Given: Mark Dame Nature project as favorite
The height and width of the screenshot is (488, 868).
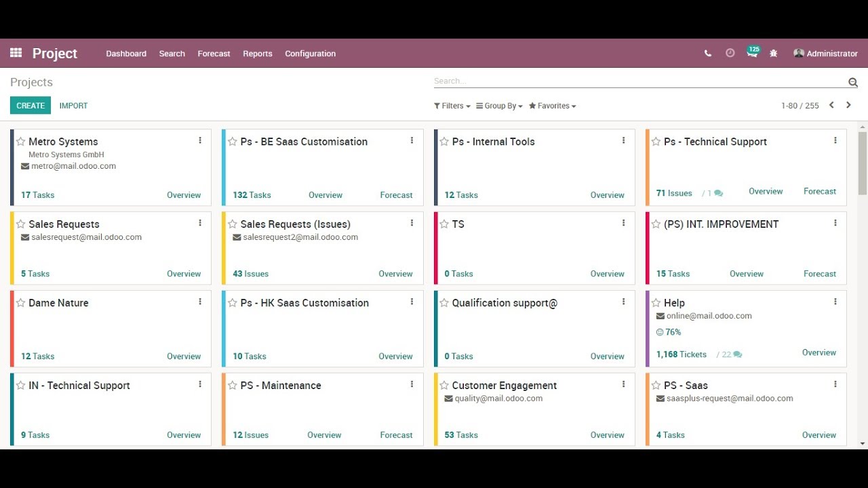Looking at the screenshot, I should coord(21,303).
